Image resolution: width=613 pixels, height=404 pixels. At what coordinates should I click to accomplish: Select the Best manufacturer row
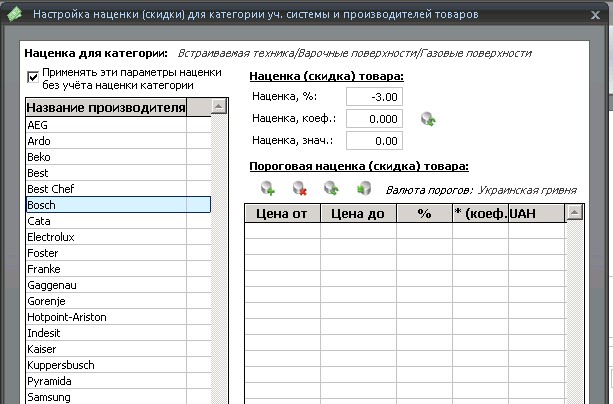118,173
